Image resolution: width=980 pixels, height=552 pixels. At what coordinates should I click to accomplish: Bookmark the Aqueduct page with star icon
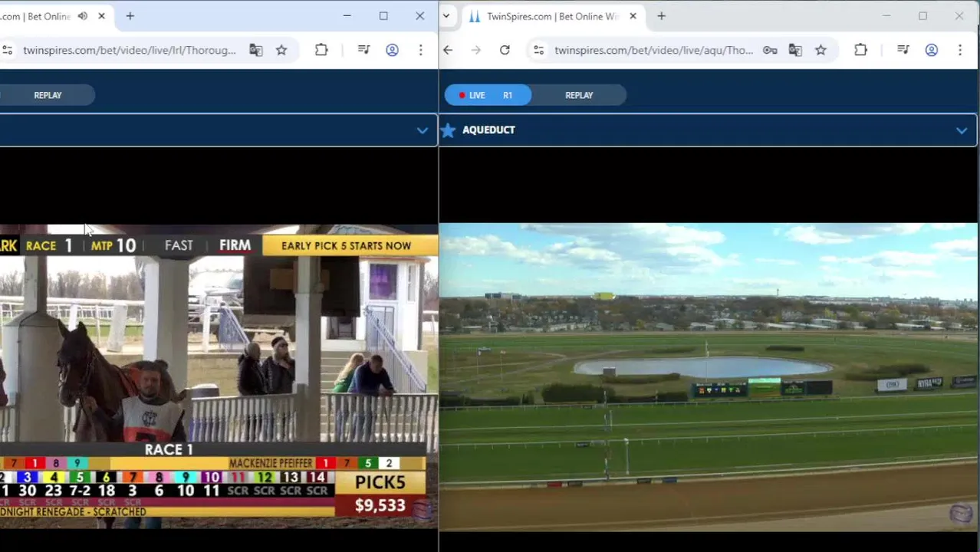click(821, 50)
